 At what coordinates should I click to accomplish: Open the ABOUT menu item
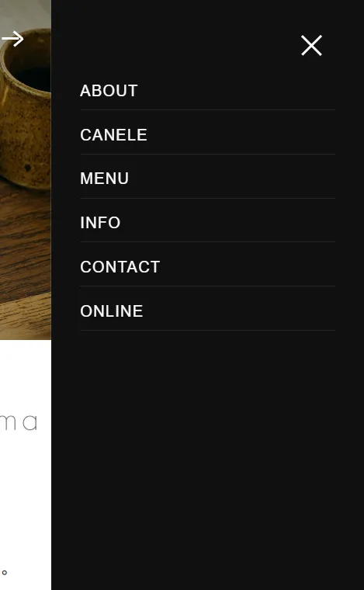[109, 91]
